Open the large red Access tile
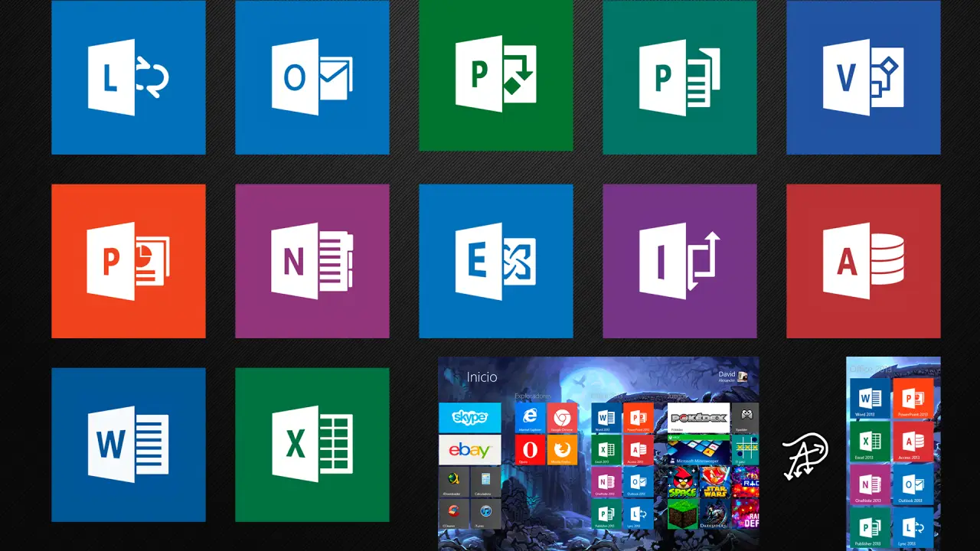 (x=863, y=261)
